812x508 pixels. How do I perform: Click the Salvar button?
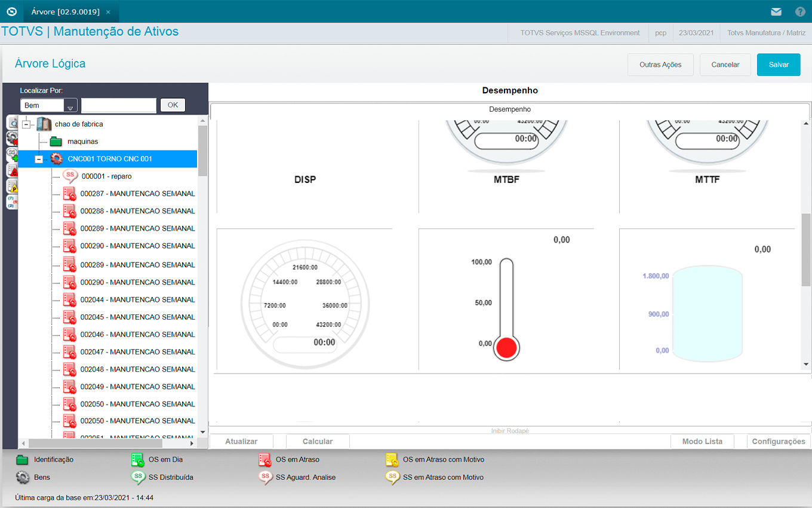[x=779, y=65]
